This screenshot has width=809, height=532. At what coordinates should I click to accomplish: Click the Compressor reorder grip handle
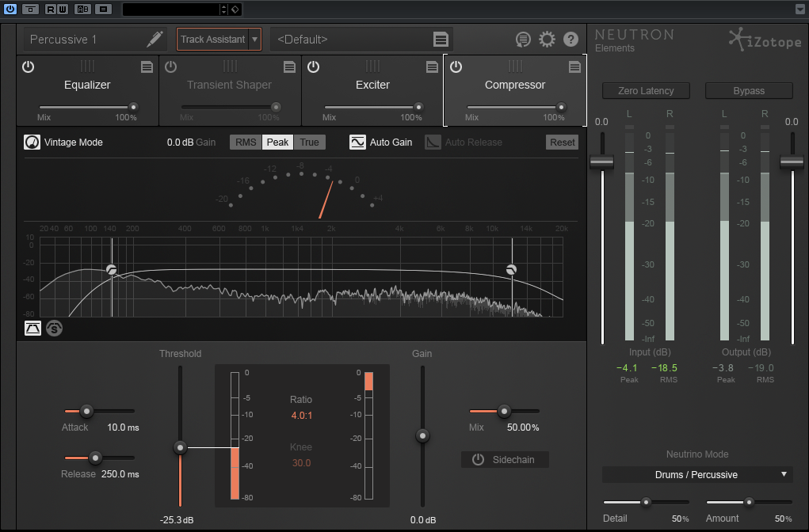pos(515,66)
